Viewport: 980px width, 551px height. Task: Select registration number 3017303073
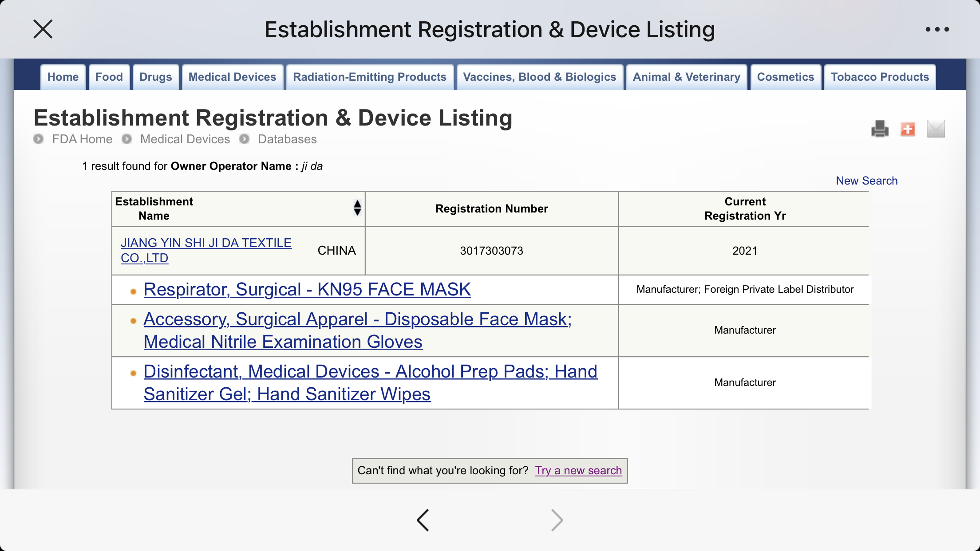[x=491, y=251]
